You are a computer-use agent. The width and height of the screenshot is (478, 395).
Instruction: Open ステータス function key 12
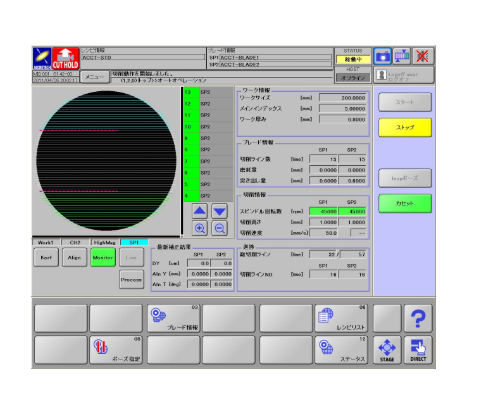[341, 350]
